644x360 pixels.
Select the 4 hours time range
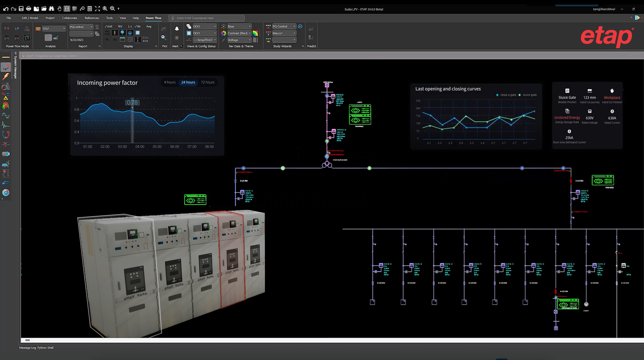coord(170,82)
